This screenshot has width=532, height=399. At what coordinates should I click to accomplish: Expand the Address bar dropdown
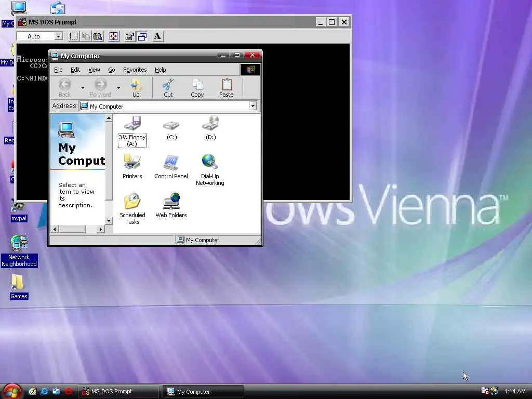click(253, 106)
